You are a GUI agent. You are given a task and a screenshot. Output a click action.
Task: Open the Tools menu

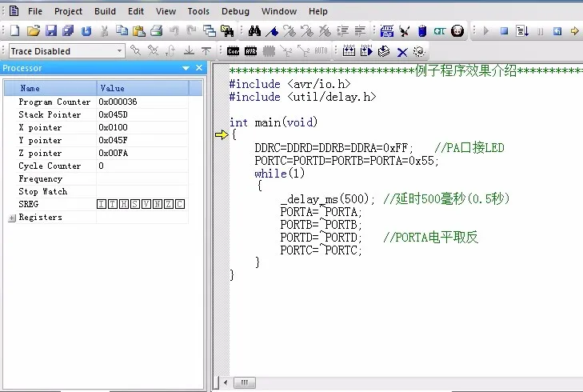tap(198, 11)
